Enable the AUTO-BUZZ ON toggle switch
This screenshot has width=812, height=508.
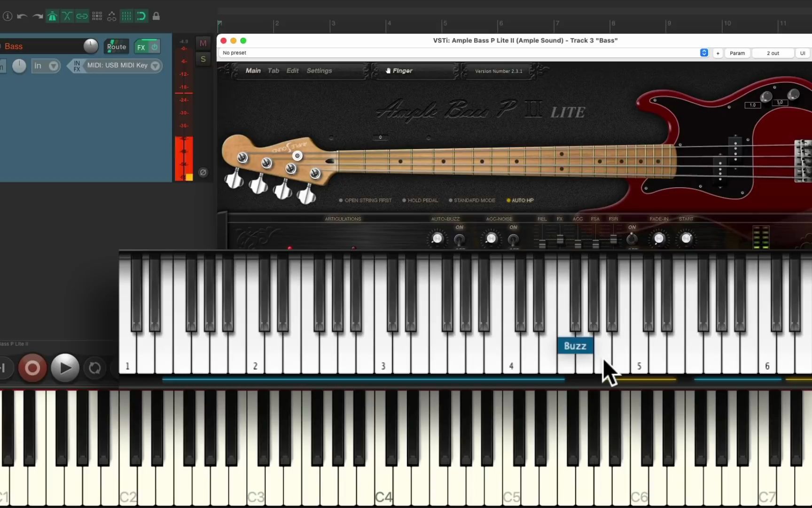coord(459,238)
